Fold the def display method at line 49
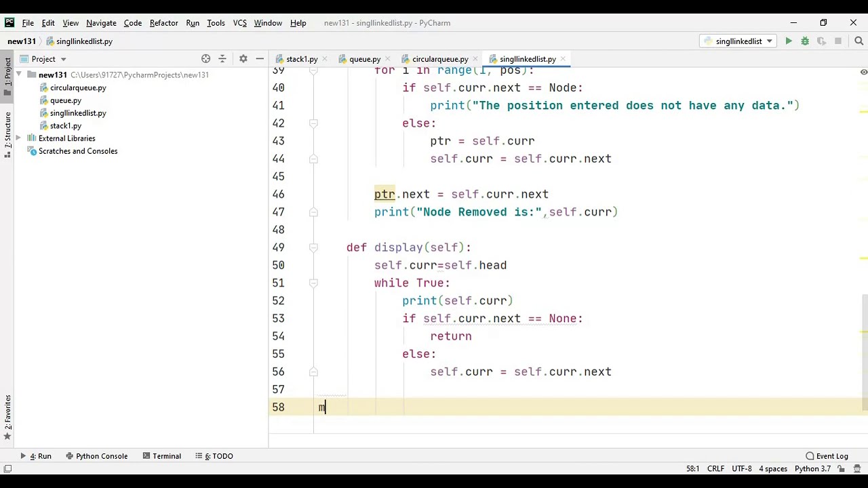Image resolution: width=868 pixels, height=488 pixels. [x=313, y=247]
